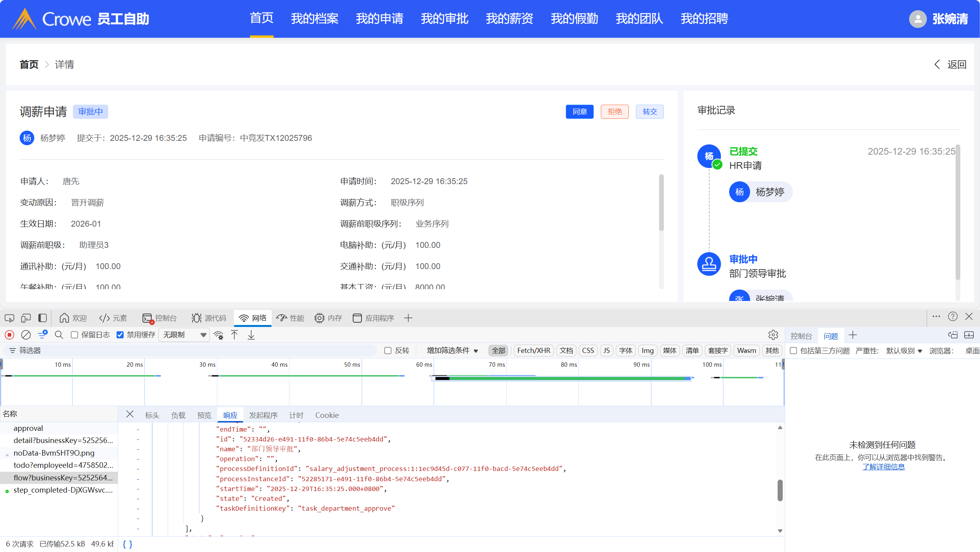Click the response panel vertical scrollbar thumb

(x=780, y=490)
